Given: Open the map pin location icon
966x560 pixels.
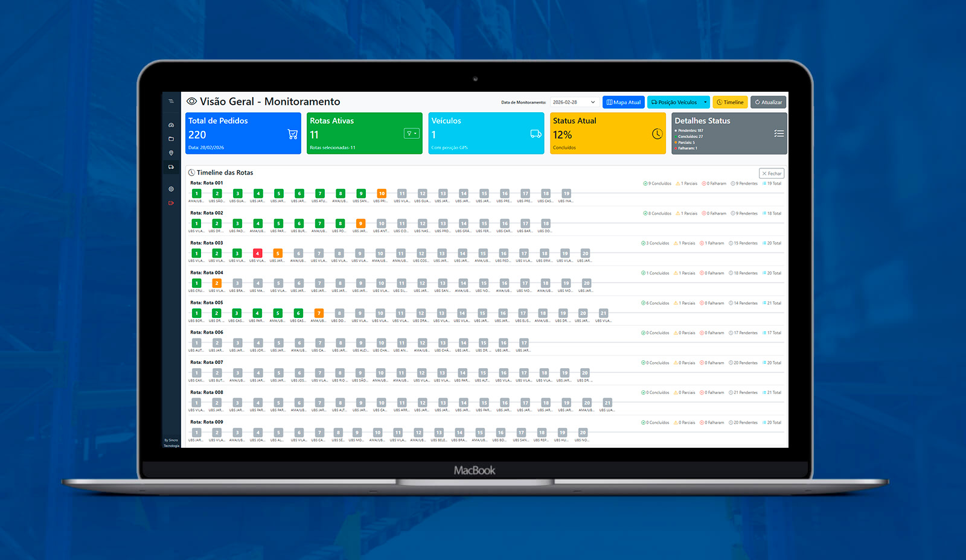Looking at the screenshot, I should [171, 153].
